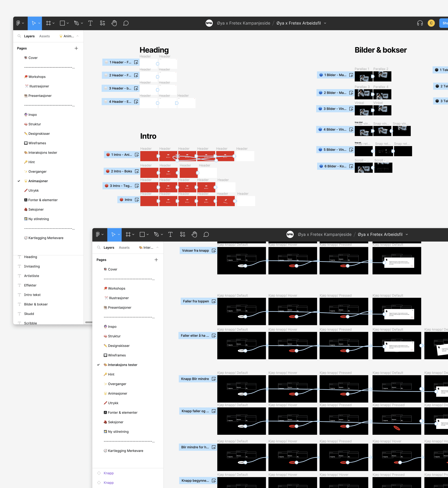The height and width of the screenshot is (488, 448).
Task: Expand Frame tool options in upper window
Action: click(x=54, y=23)
